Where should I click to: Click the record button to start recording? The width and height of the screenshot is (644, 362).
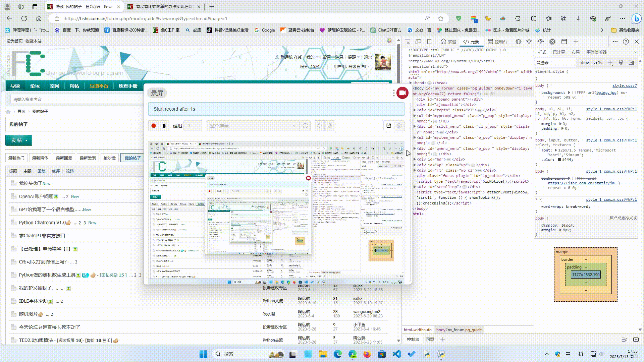click(154, 126)
